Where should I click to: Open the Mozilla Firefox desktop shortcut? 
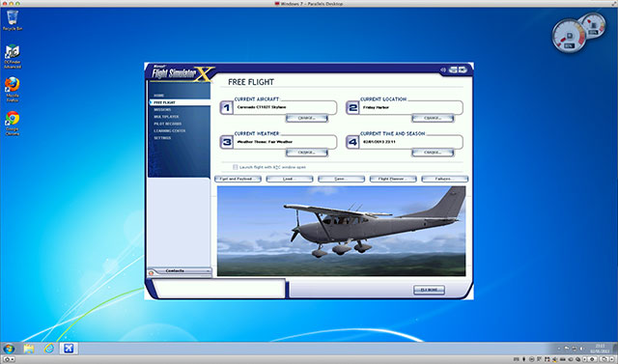coord(13,90)
